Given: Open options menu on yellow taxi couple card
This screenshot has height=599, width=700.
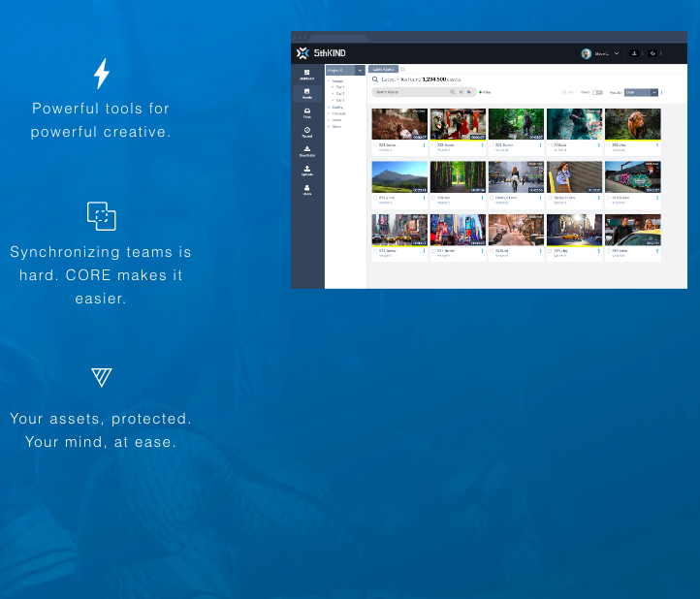Looking at the screenshot, I should [657, 251].
